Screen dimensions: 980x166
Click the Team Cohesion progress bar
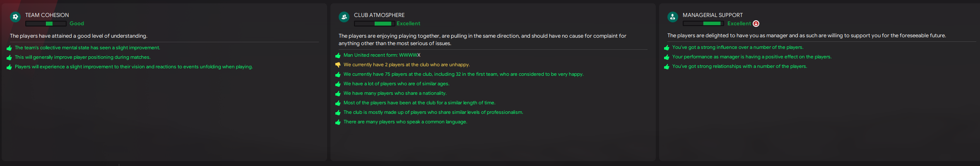[46, 24]
